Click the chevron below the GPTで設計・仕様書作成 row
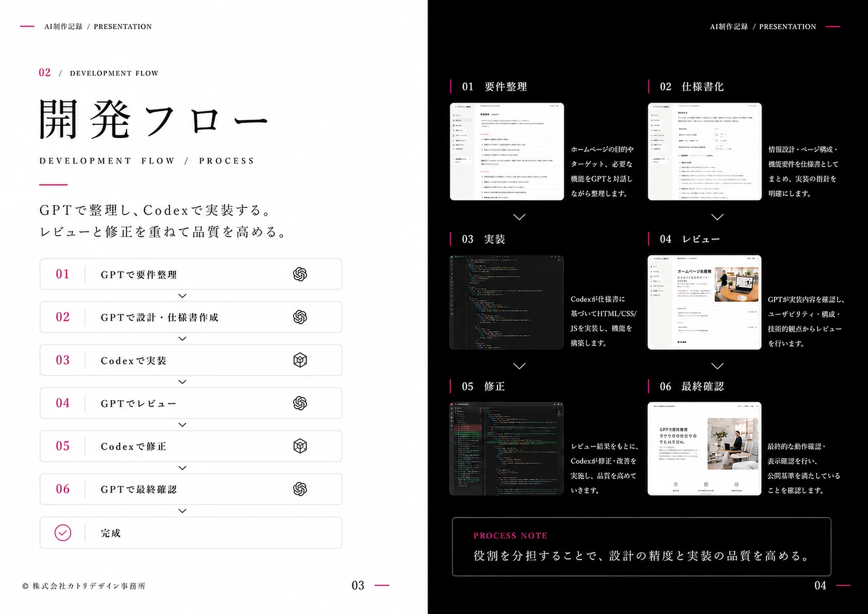Image resolution: width=868 pixels, height=614 pixels. [x=182, y=339]
